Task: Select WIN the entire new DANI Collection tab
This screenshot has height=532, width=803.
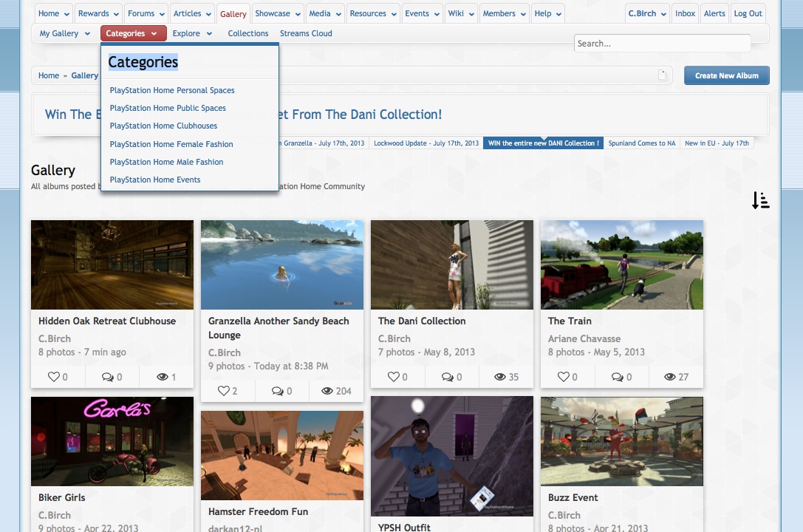Action: tap(544, 143)
